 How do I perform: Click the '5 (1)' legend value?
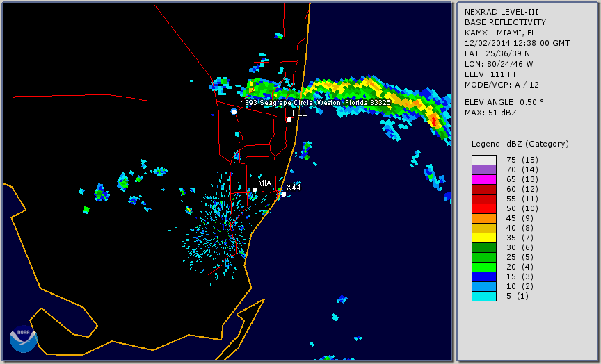coord(517,296)
